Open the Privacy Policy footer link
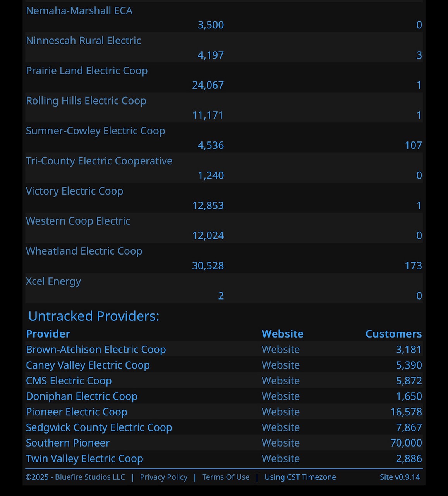The height and width of the screenshot is (496, 448). 164,477
